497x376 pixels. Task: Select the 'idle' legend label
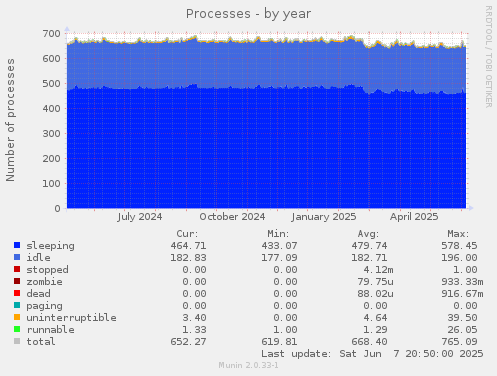pyautogui.click(x=38, y=258)
